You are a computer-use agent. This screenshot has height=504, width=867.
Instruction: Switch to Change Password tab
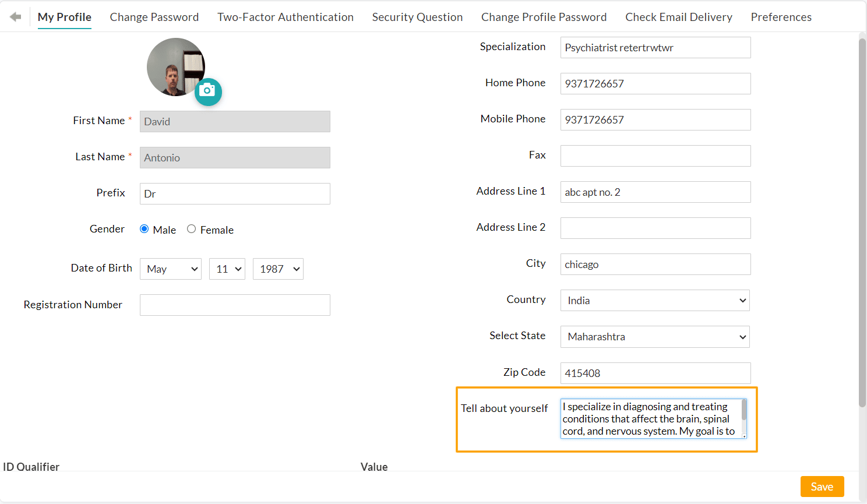pos(154,17)
